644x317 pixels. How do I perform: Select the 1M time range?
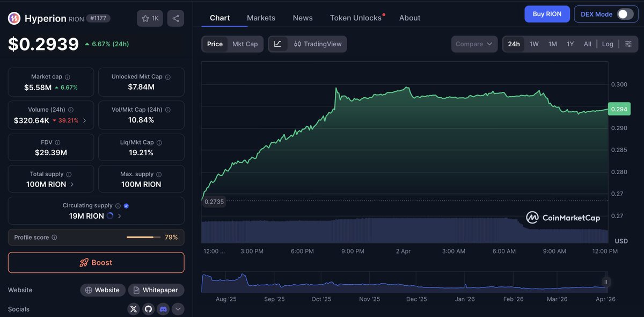(553, 44)
